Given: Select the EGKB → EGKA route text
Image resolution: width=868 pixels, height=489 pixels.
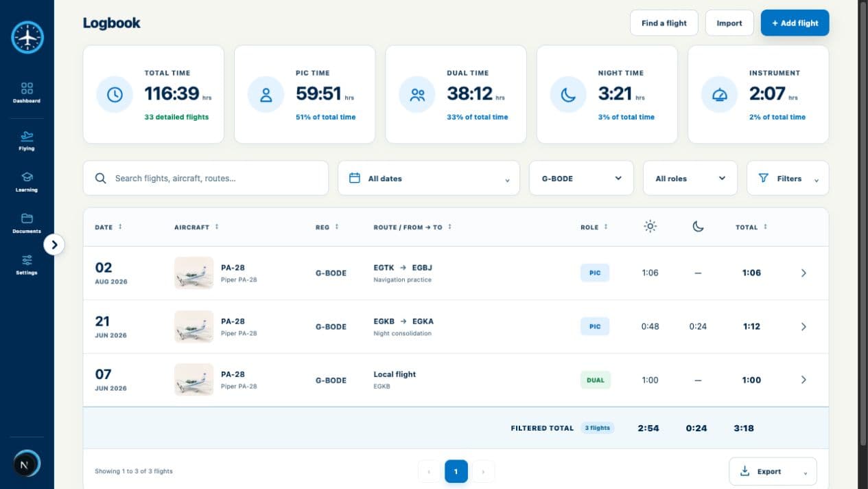Looking at the screenshot, I should tap(403, 321).
